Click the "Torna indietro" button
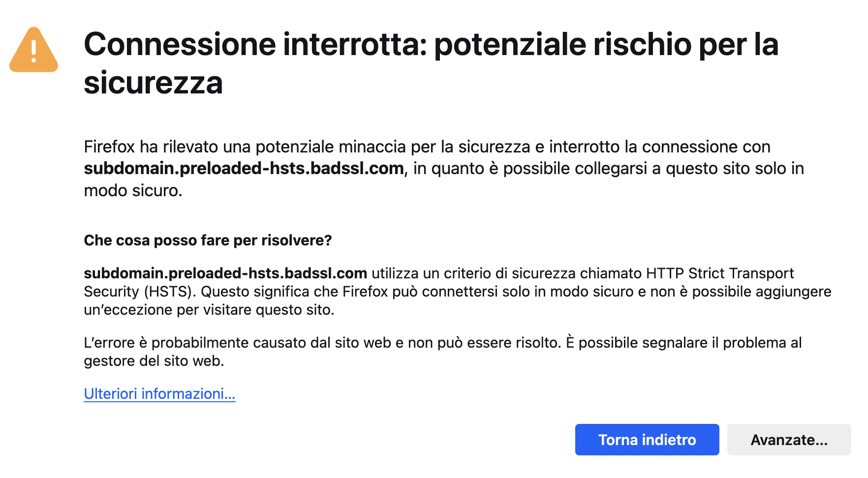Image resolution: width=868 pixels, height=478 pixels. click(x=647, y=440)
